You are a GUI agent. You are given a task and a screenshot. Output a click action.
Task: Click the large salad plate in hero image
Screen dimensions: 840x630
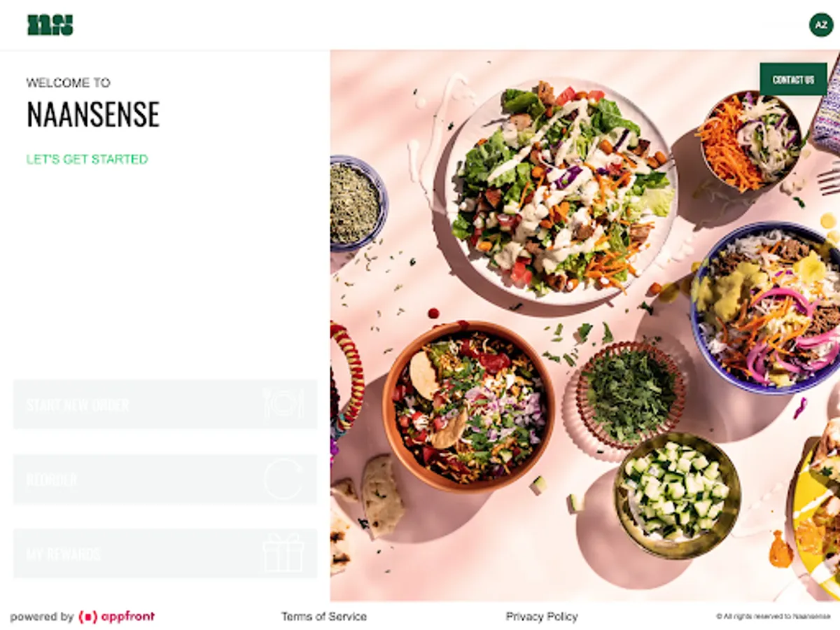(560, 190)
